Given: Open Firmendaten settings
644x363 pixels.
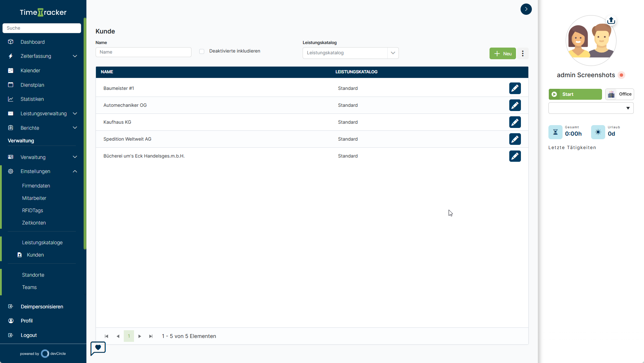Looking at the screenshot, I should pyautogui.click(x=36, y=186).
